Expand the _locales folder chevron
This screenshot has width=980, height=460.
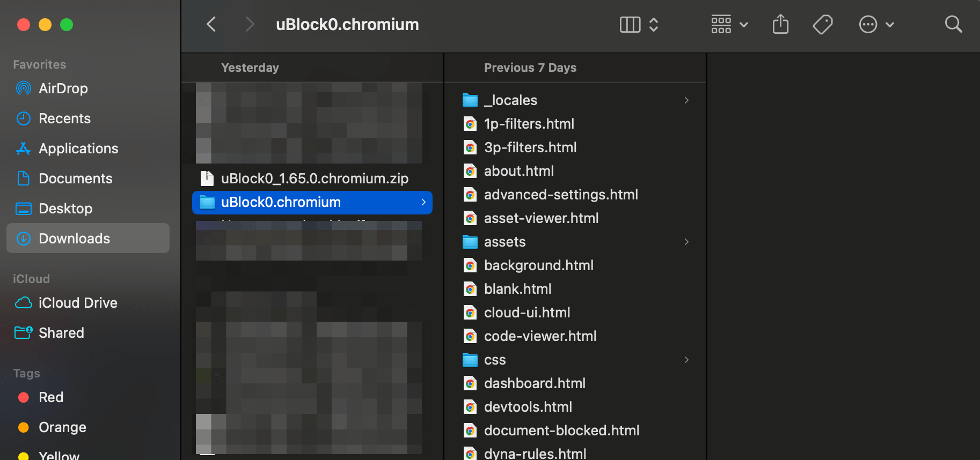click(x=686, y=100)
